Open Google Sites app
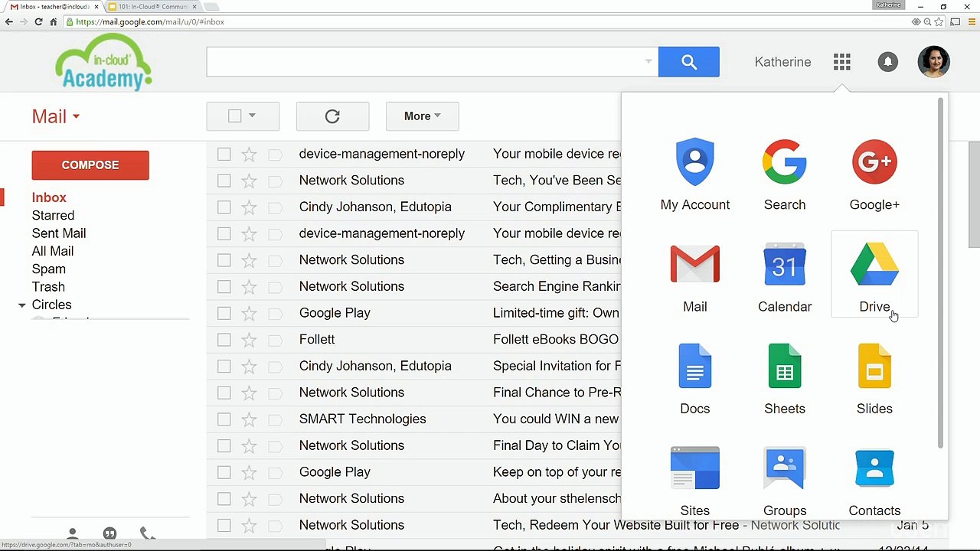The height and width of the screenshot is (551, 980). pyautogui.click(x=695, y=480)
